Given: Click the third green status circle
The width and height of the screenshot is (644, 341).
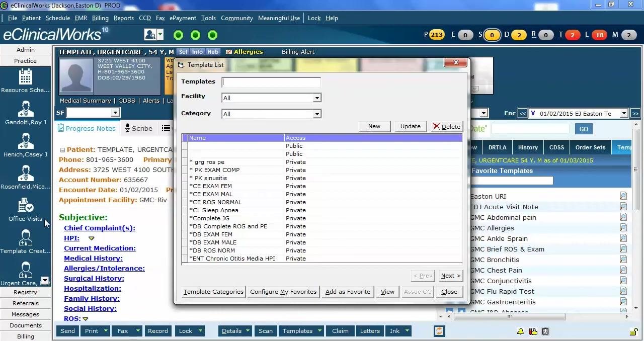Looking at the screenshot, I should point(212,35).
